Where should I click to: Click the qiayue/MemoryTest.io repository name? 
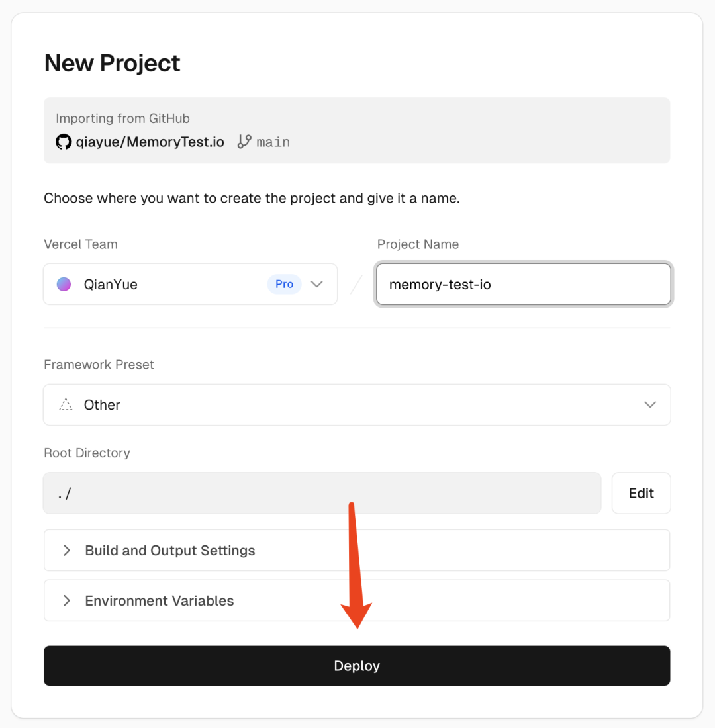point(150,142)
